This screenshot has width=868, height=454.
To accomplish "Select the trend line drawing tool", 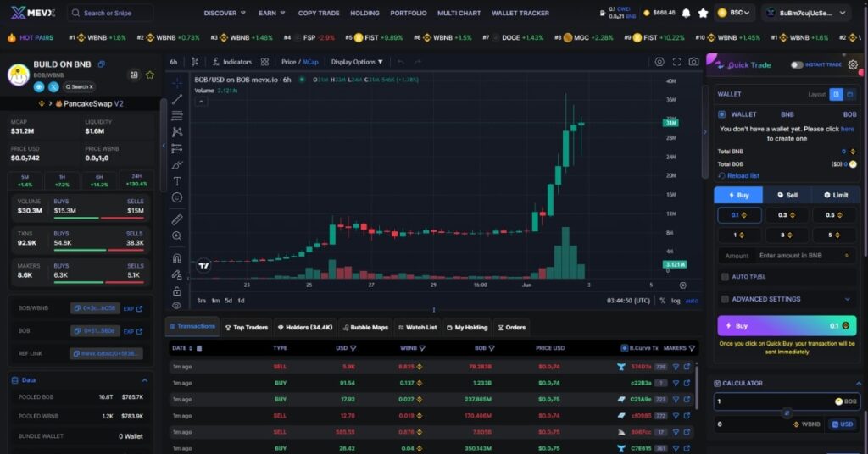I will point(176,100).
